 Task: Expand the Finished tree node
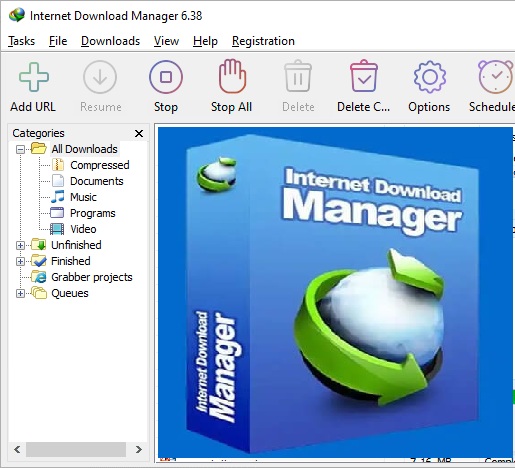(20, 262)
